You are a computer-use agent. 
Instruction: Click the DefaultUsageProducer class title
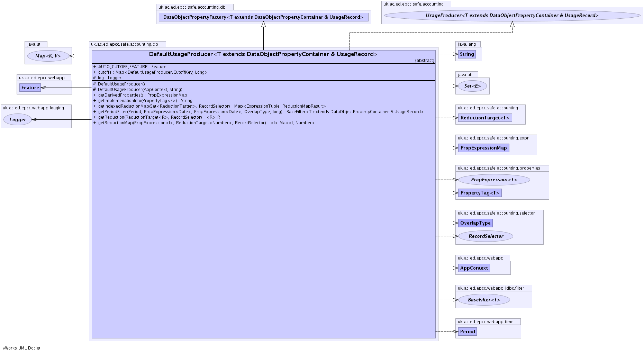263,54
